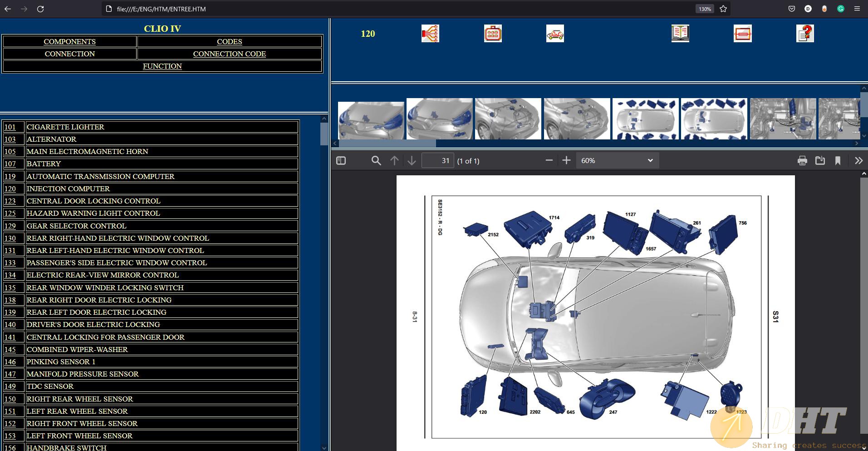868x451 pixels.
Task: Select sixth top-view car components thumbnail
Action: pos(714,119)
